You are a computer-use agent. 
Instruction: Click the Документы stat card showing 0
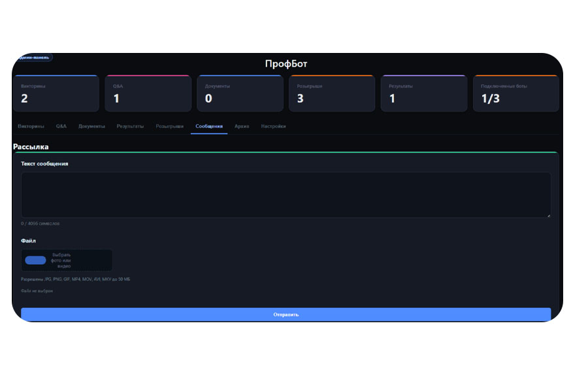coord(240,93)
